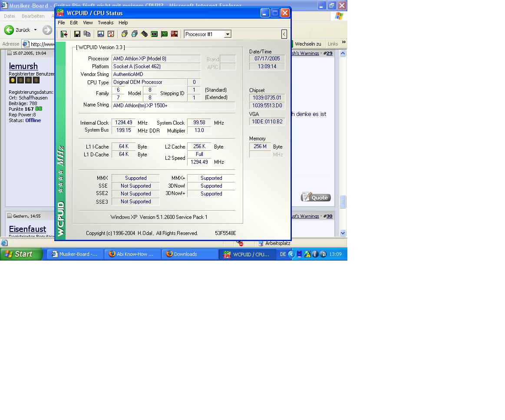Click the Wechseln zu button
The height and width of the screenshot is (420, 505).
(307, 44)
